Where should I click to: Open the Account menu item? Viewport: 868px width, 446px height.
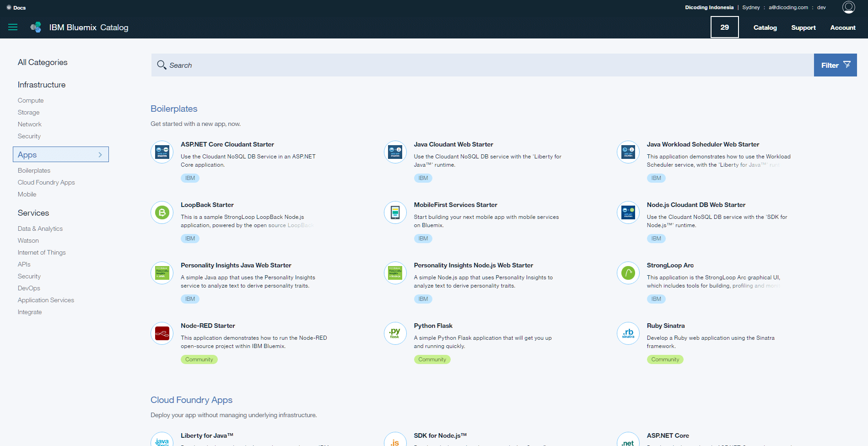click(x=842, y=27)
